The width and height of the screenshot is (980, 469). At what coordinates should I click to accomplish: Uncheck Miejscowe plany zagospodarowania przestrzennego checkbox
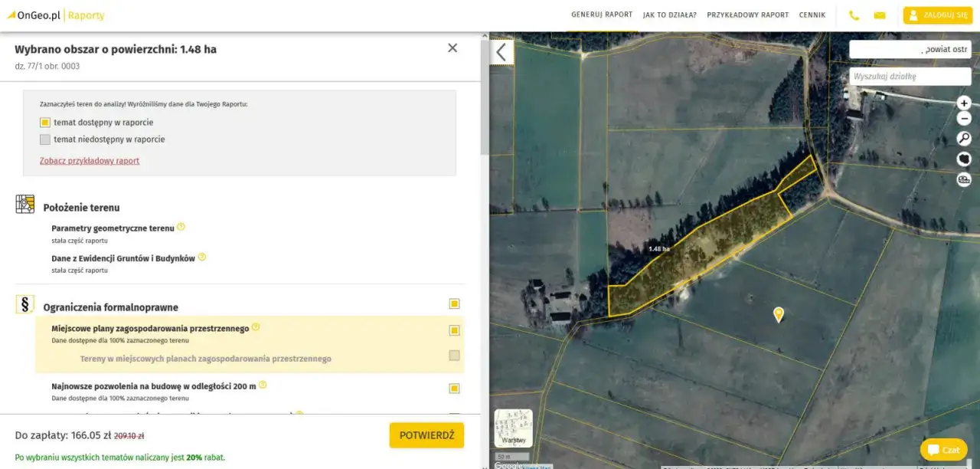click(454, 330)
